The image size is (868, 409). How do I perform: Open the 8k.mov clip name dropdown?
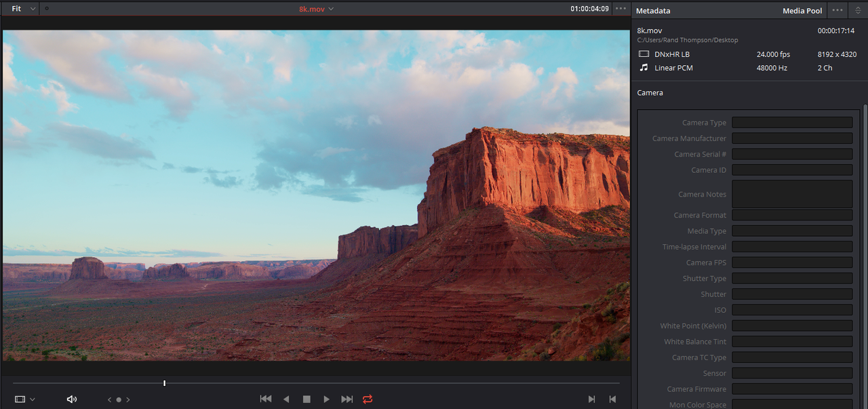point(317,9)
